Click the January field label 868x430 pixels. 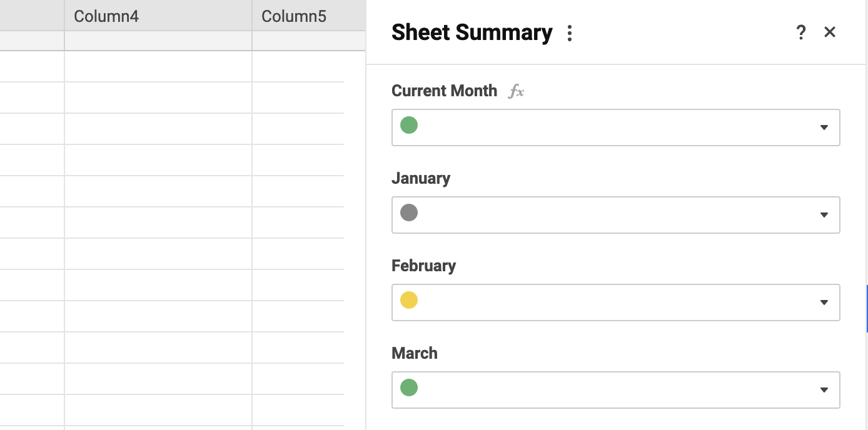click(421, 178)
